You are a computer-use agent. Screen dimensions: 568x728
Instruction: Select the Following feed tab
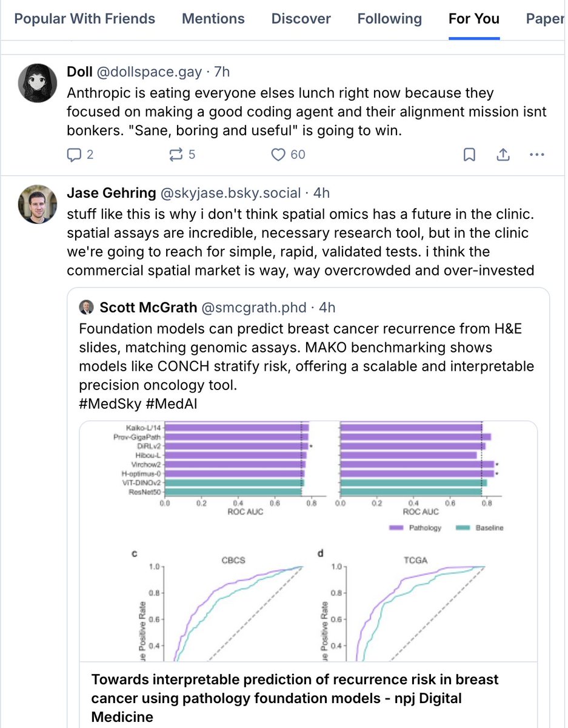(389, 19)
